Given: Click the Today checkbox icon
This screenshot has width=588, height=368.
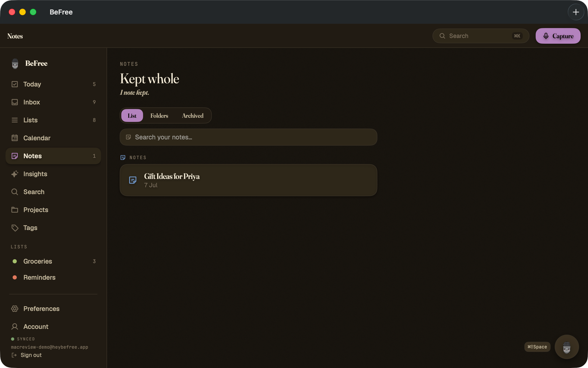Looking at the screenshot, I should (14, 84).
